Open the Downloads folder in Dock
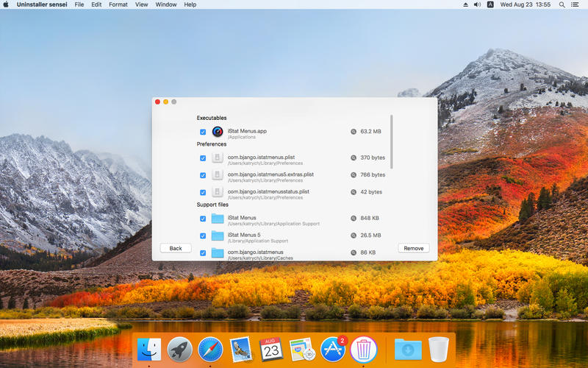Image resolution: width=588 pixels, height=368 pixels. click(408, 349)
